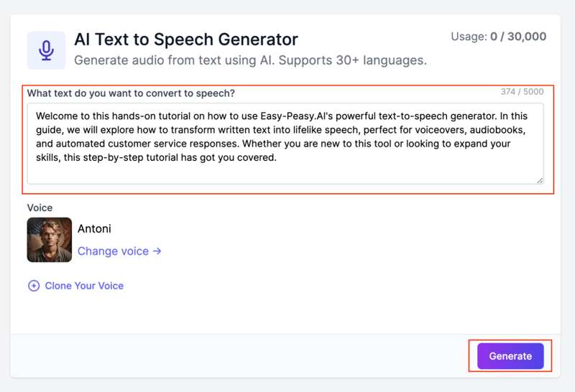This screenshot has width=575, height=392.
Task: Click the text area resize handle
Action: pyautogui.click(x=540, y=180)
